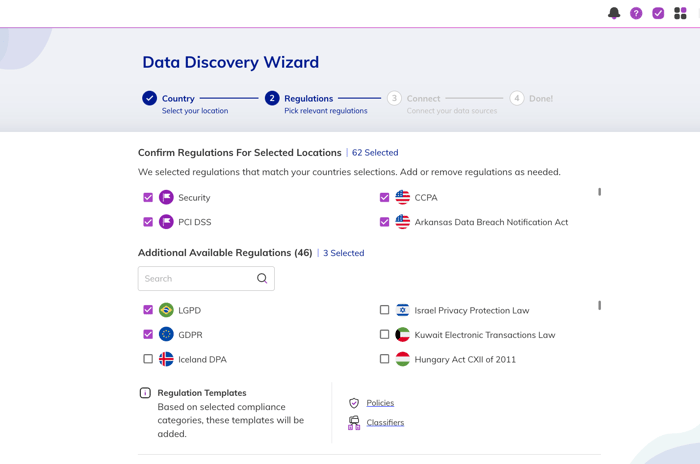700x464 pixels.
Task: Click the Policies shield icon
Action: (x=354, y=403)
